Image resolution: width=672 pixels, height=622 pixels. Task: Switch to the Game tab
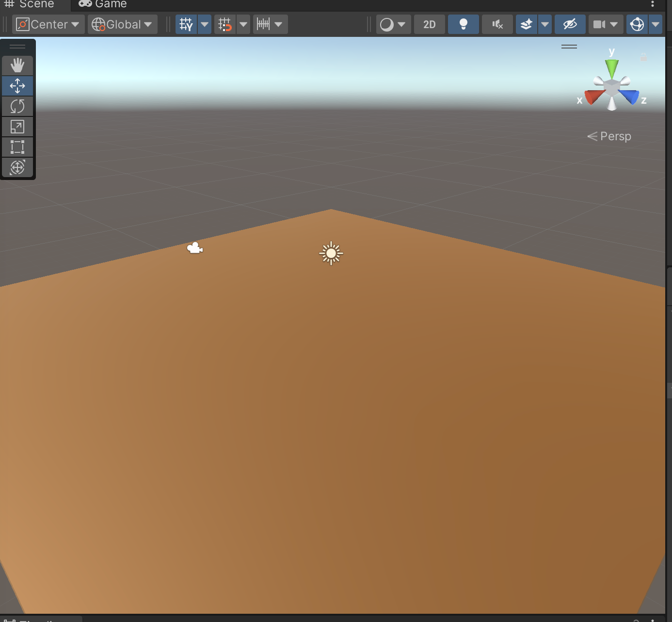pos(102,4)
